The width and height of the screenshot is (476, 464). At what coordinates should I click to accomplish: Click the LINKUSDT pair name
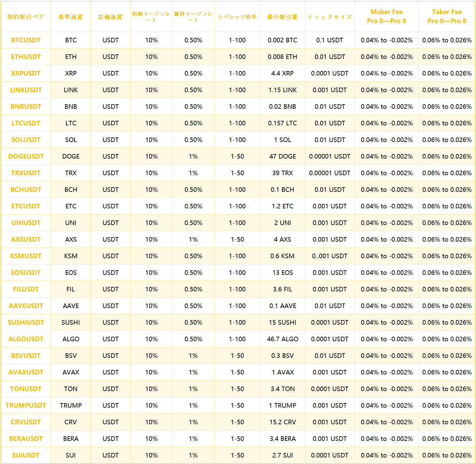26,90
